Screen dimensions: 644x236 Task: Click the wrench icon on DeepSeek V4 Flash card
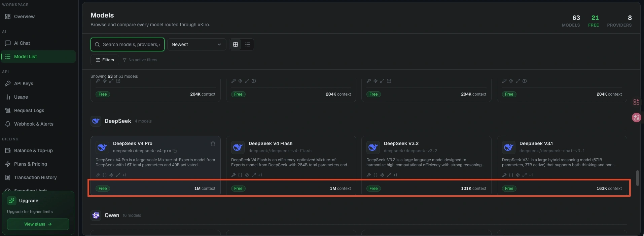point(234,175)
